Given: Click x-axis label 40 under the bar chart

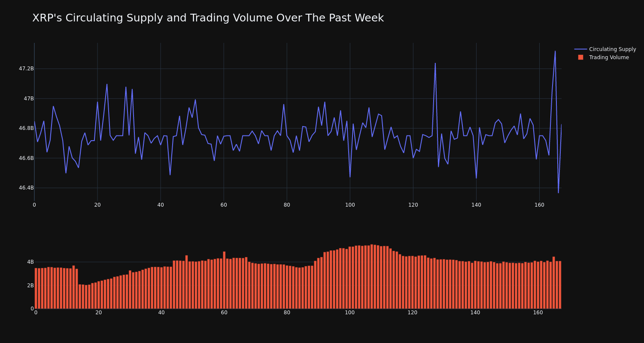Looking at the screenshot, I should [161, 313].
